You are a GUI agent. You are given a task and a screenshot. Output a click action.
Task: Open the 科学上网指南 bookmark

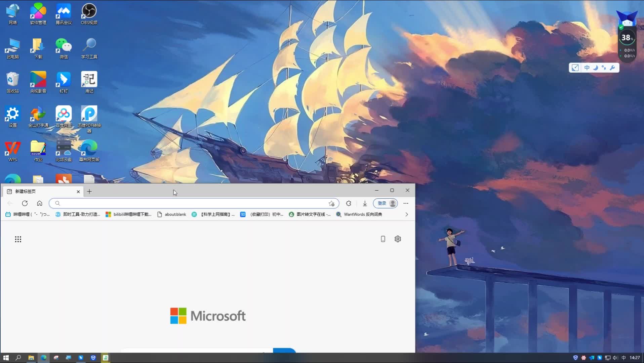tap(213, 214)
